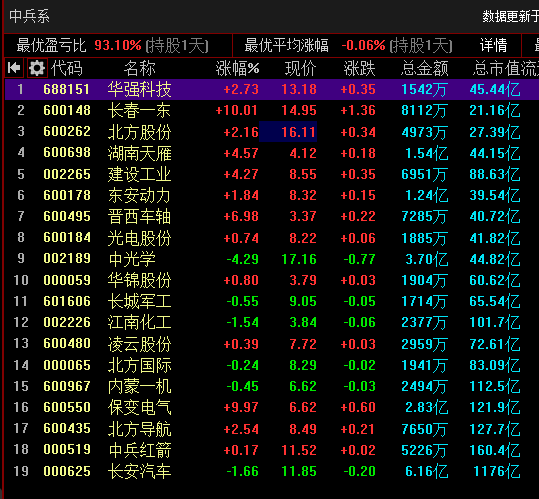This screenshot has height=499, width=539.
Task: Select the 东安动力 stock name
Action: tap(140, 196)
